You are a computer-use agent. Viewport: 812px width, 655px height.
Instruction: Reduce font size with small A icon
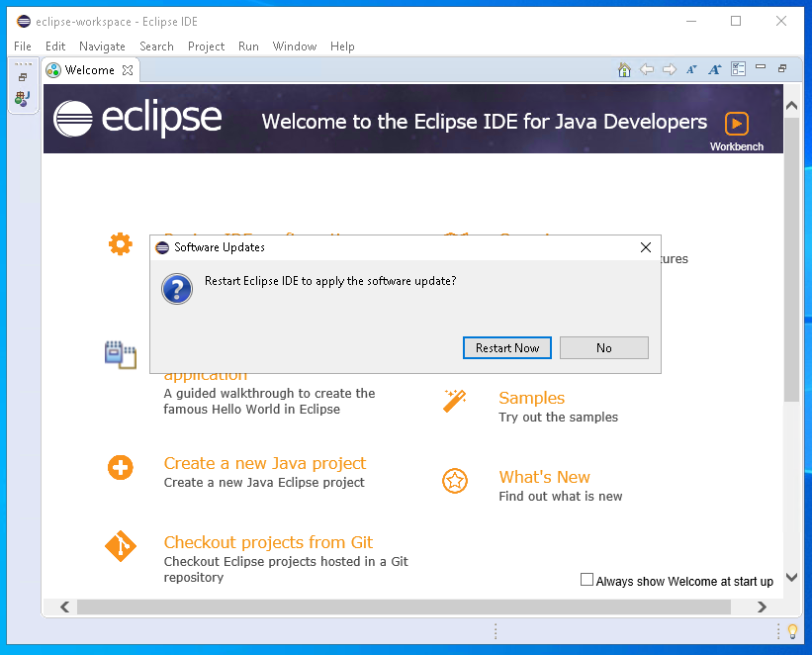pyautogui.click(x=692, y=69)
